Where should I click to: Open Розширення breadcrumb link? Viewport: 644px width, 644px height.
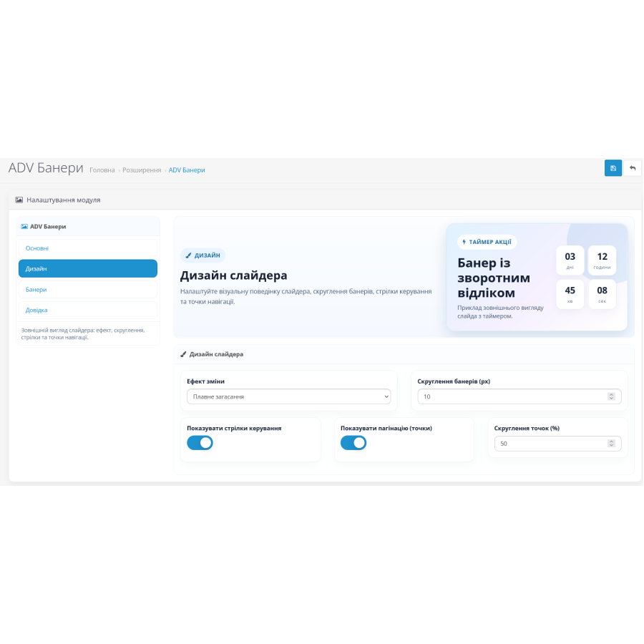click(x=142, y=170)
